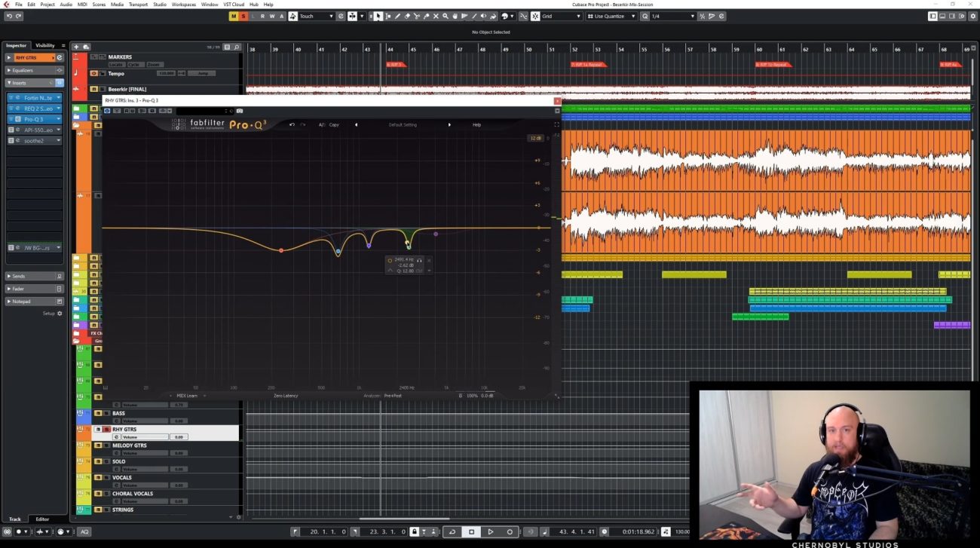Image resolution: width=980 pixels, height=548 pixels.
Task: Open the Edit menu
Action: coord(31,5)
